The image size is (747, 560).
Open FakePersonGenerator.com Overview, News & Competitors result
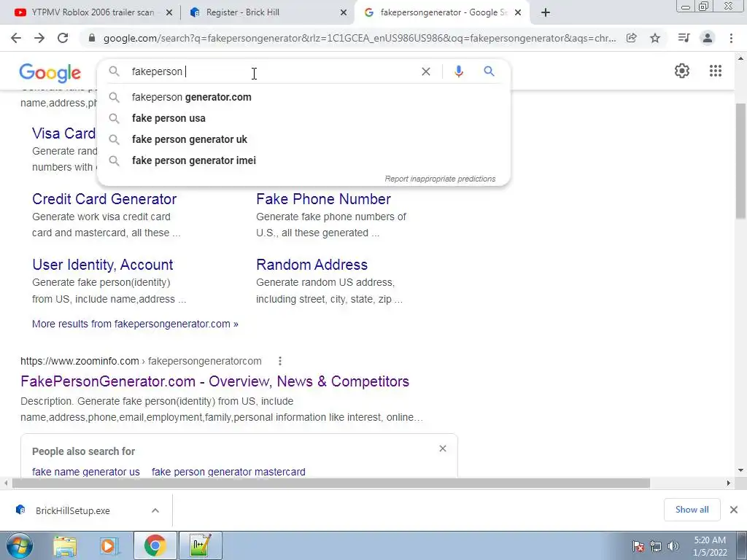tap(215, 381)
